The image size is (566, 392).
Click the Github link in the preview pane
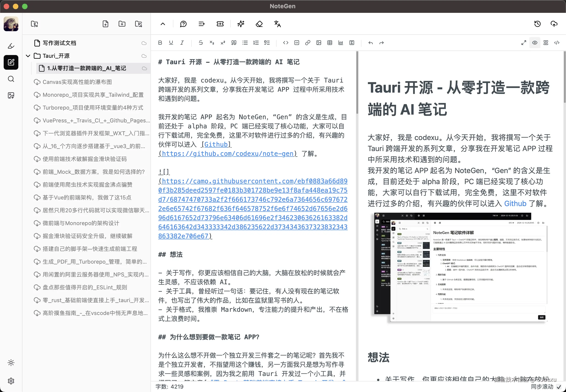point(515,203)
